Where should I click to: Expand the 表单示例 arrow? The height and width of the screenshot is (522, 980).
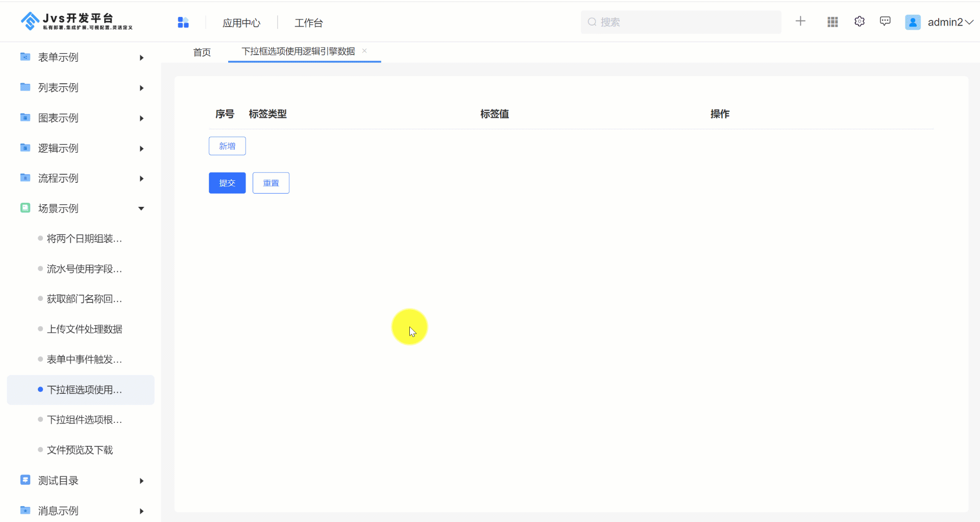coord(141,58)
